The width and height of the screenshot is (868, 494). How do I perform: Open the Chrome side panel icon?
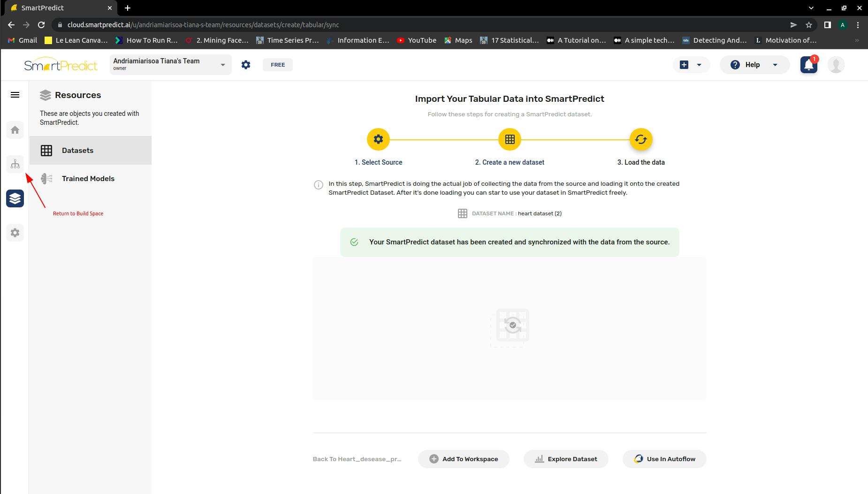(x=828, y=25)
